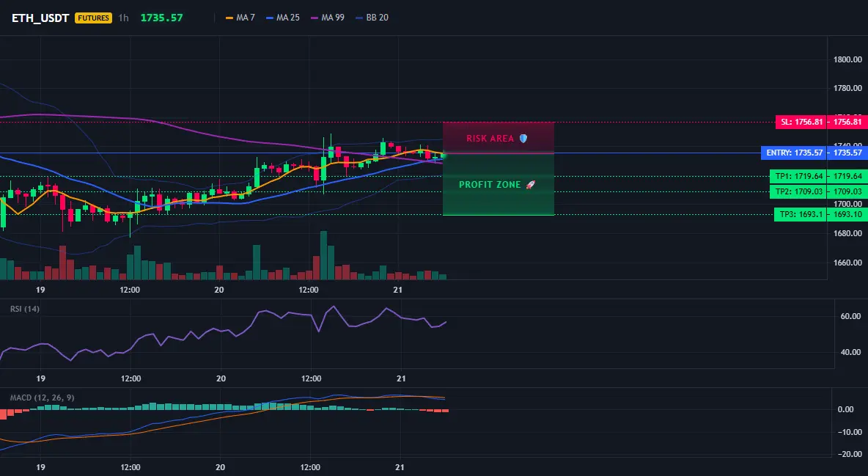The image size is (868, 476).
Task: Click the green 1735.57 price in header
Action: [x=161, y=18]
